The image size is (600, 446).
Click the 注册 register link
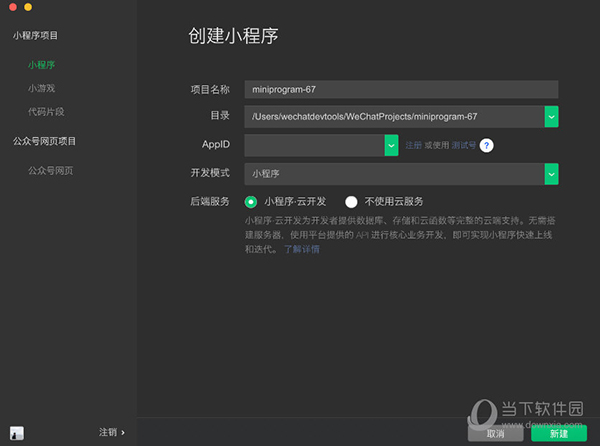pos(413,145)
